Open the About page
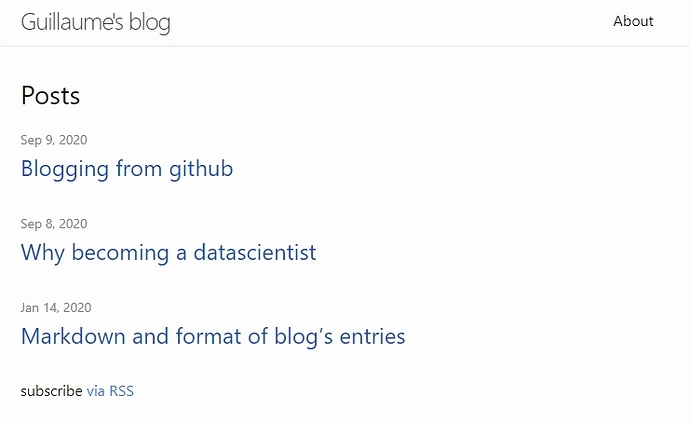This screenshot has height=423, width=690. 633,21
